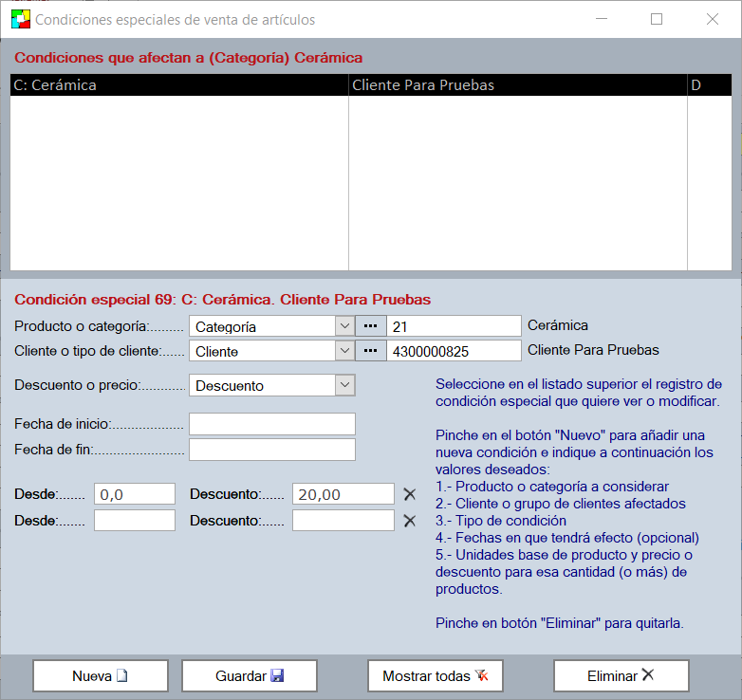Expand the Producto o categoría dropdown
Screen dimensions: 742x700
345,326
